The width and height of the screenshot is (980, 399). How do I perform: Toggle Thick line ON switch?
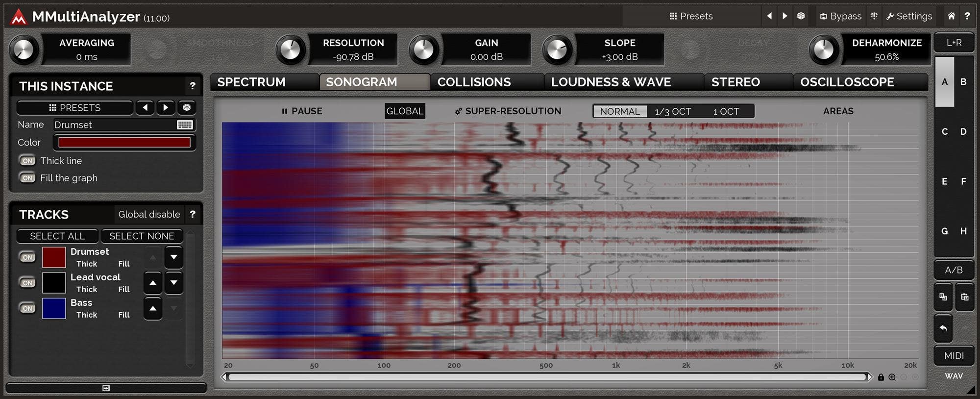click(28, 161)
